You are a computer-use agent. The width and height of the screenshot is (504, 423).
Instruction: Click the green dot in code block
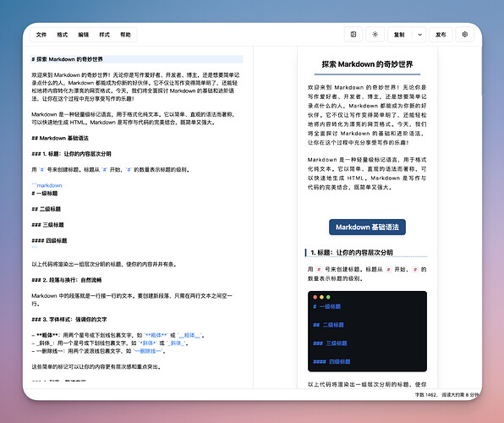(x=328, y=297)
